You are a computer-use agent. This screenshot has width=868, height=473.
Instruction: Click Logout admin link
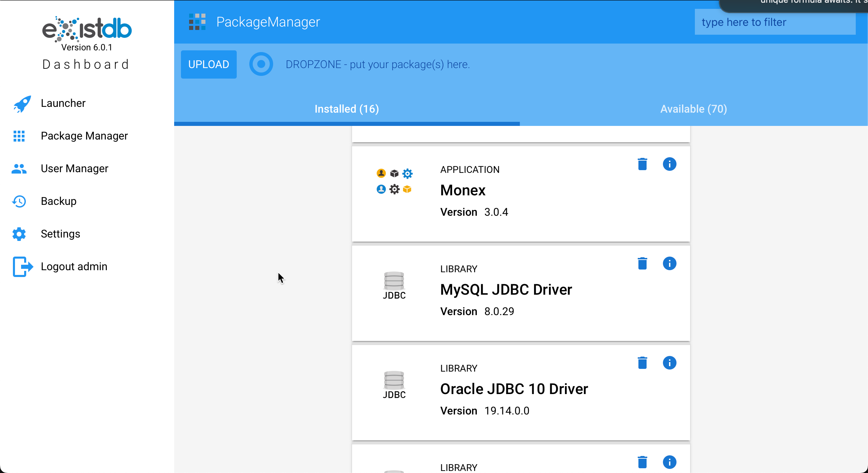pyautogui.click(x=74, y=266)
